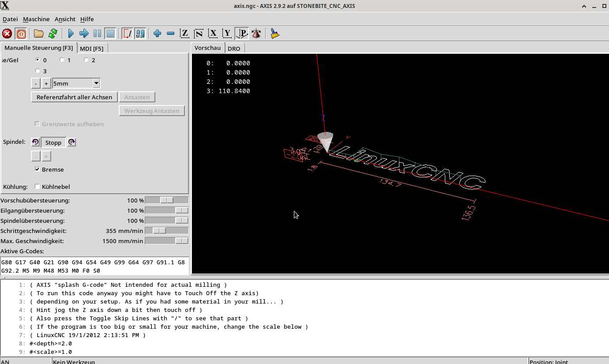Click the Spindelübersteuerung slider

166,221
